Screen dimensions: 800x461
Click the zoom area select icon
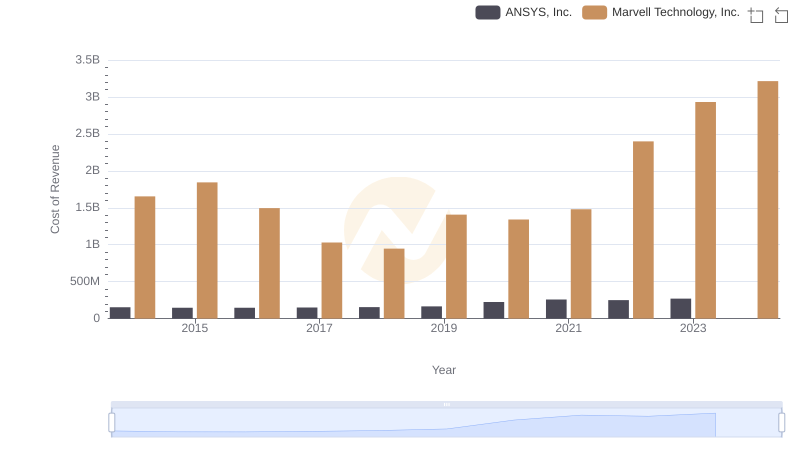coord(756,15)
